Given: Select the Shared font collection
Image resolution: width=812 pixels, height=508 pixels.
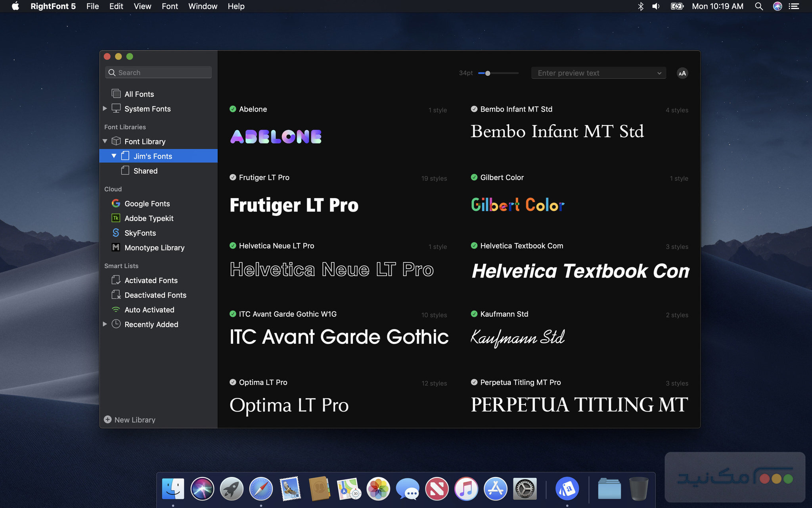Looking at the screenshot, I should coord(145,171).
